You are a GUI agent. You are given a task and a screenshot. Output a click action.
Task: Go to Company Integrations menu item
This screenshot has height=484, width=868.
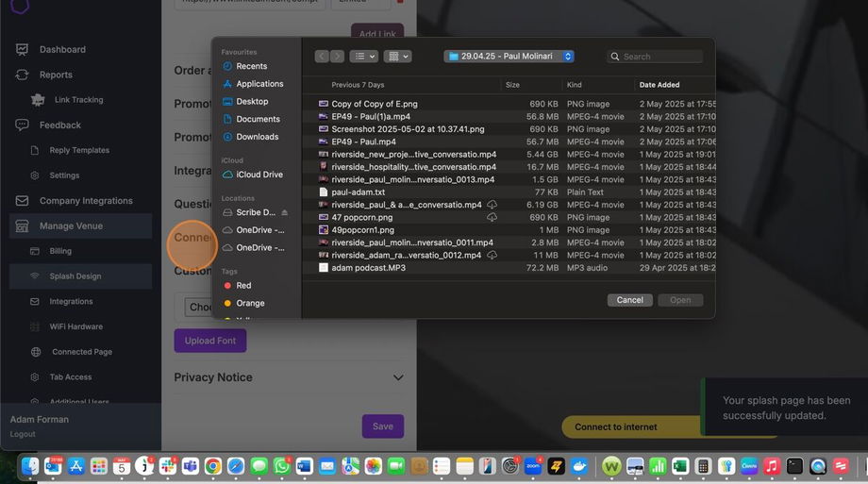coord(86,201)
